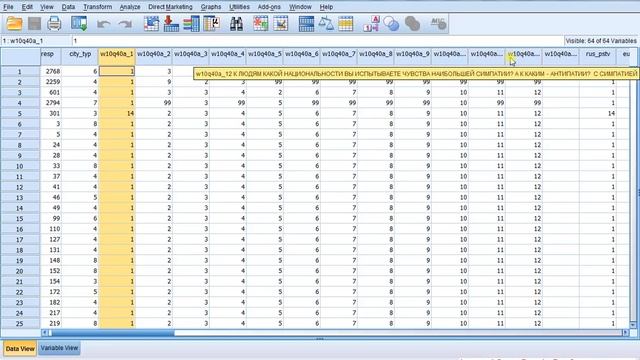Click the vertical scrollbar down arrow
This screenshot has width=640, height=360.
[633, 325]
